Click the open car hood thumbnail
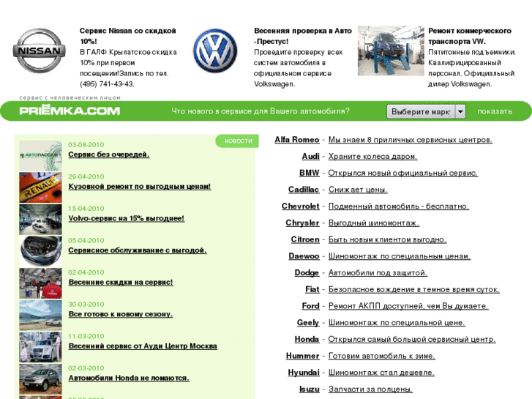This screenshot has width=532, height=399. 40,251
